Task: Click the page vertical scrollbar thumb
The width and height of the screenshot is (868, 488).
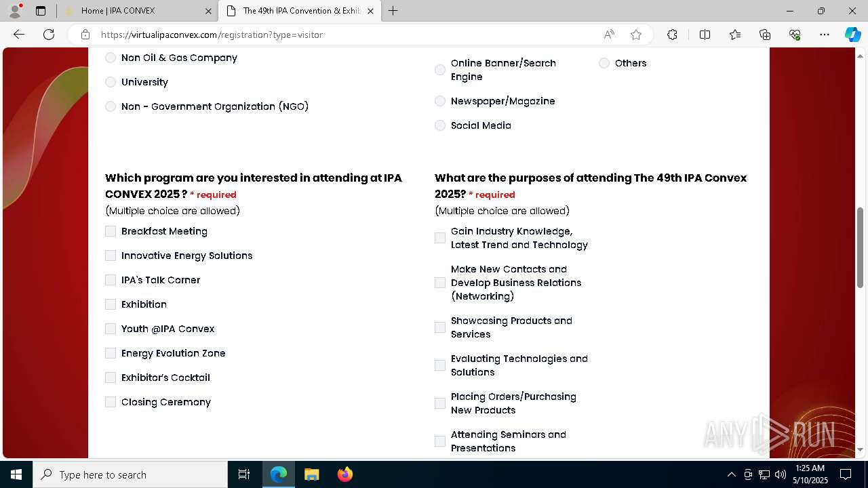Action: point(861,247)
